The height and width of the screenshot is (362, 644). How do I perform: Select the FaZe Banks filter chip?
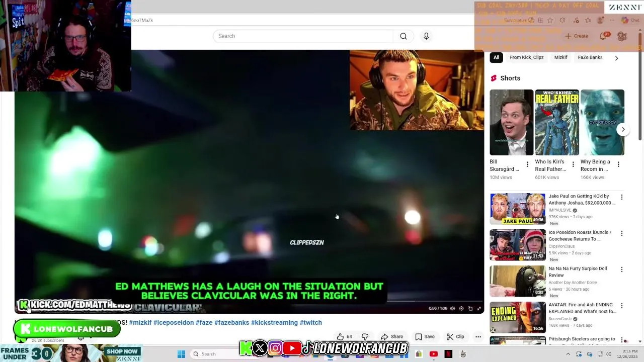tap(590, 57)
